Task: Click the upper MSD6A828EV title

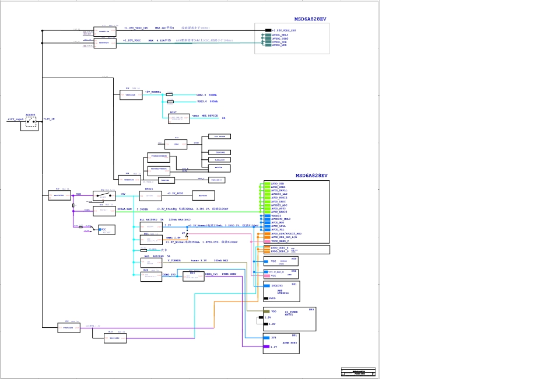Action: coord(311,19)
